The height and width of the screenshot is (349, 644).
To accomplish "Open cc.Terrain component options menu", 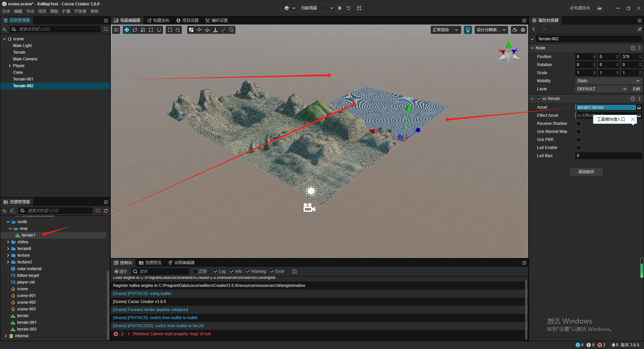I will coord(640,99).
